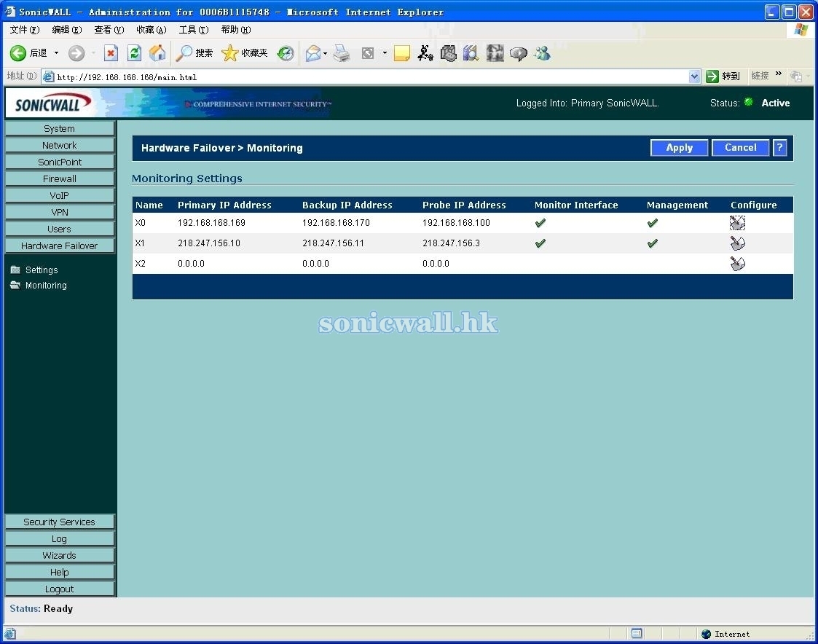The width and height of the screenshot is (818, 644).
Task: Click the black ant figure toolbar icon
Action: pyautogui.click(x=425, y=52)
